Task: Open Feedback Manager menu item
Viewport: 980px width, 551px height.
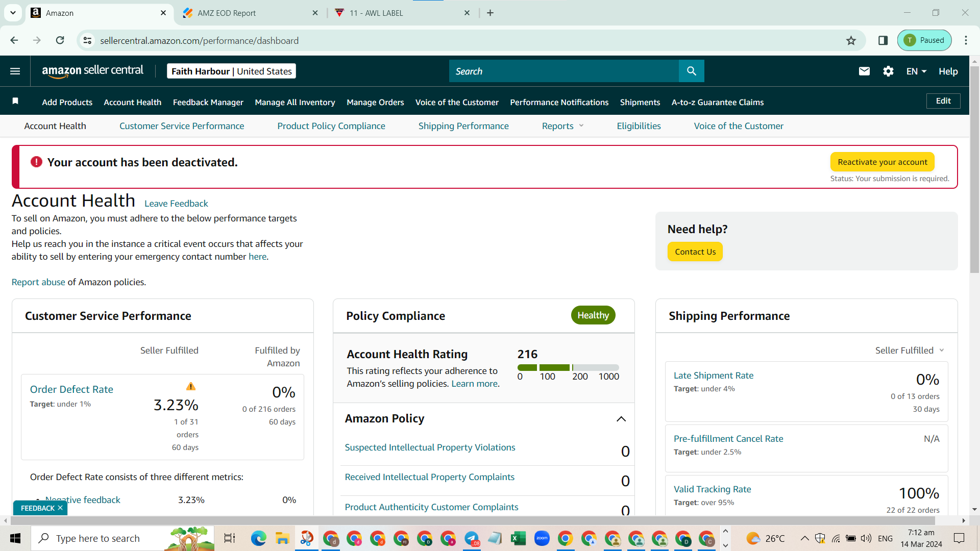Action: [208, 102]
